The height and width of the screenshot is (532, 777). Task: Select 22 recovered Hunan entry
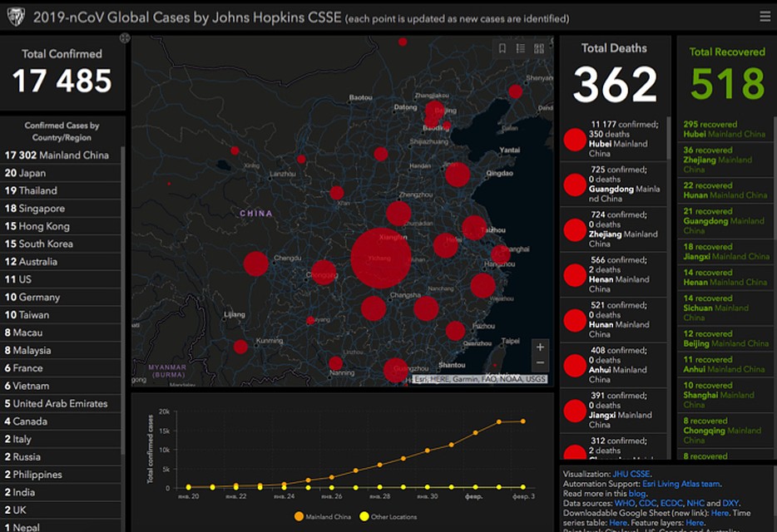pyautogui.click(x=725, y=190)
